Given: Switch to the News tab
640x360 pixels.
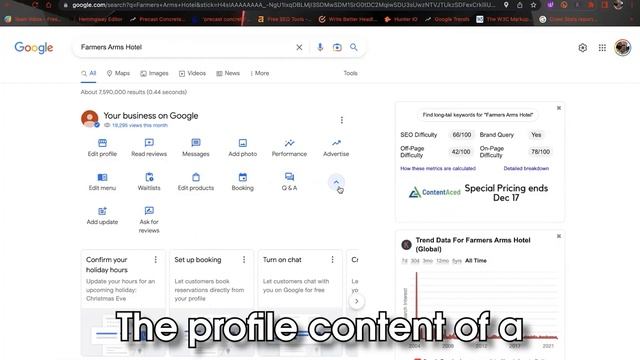Looking at the screenshot, I should point(228,73).
